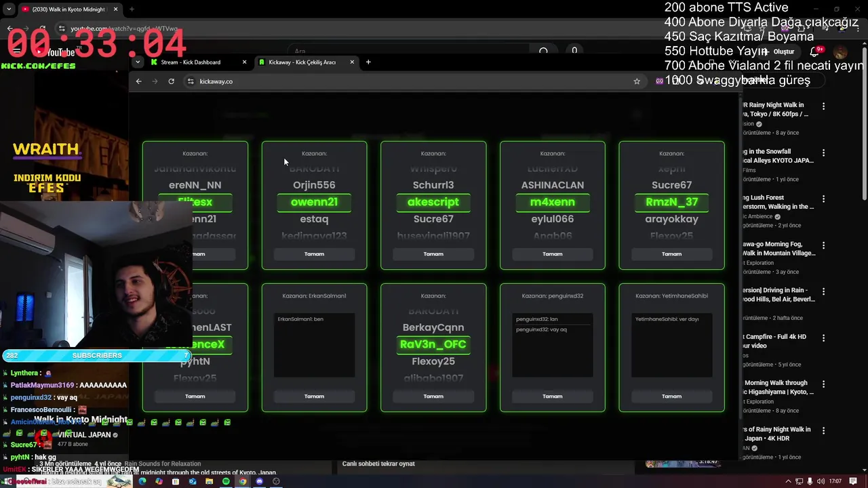Click the YouTube search magnifier icon
868x488 pixels.
543,51
